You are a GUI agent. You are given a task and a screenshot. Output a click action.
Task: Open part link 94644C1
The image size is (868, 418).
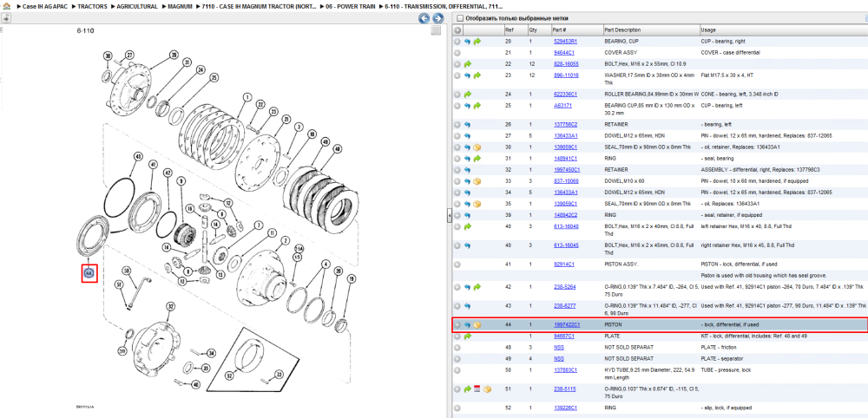click(564, 53)
